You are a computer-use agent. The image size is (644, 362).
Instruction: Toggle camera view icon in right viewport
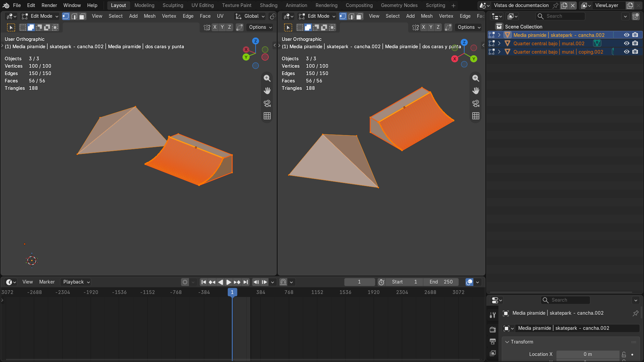point(476,103)
